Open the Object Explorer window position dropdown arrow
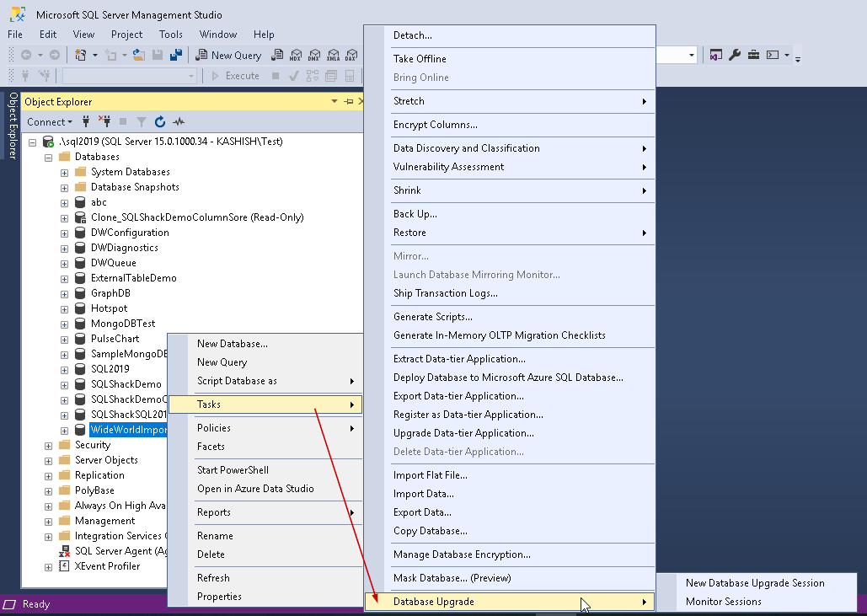Image resolution: width=867 pixels, height=616 pixels. 334,101
